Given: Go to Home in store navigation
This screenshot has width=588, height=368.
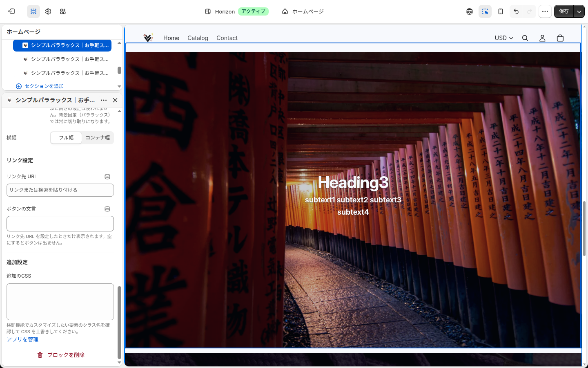Looking at the screenshot, I should pos(171,38).
